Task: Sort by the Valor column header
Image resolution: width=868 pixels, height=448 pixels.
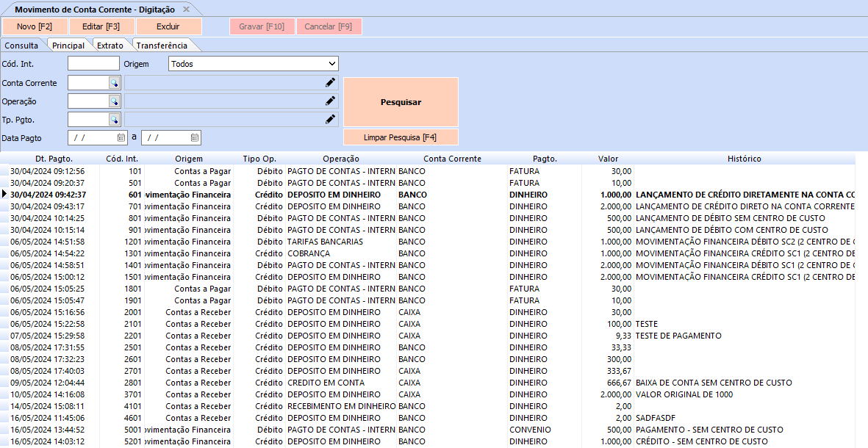Action: pyautogui.click(x=608, y=159)
